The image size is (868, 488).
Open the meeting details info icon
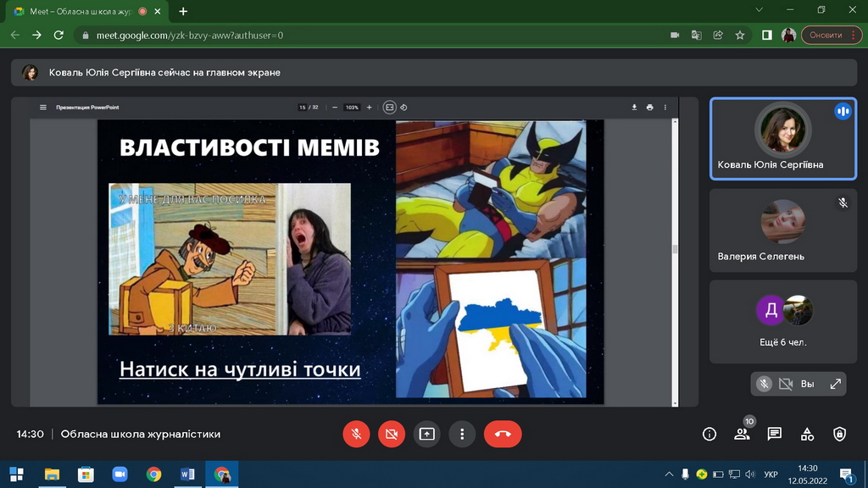click(709, 435)
